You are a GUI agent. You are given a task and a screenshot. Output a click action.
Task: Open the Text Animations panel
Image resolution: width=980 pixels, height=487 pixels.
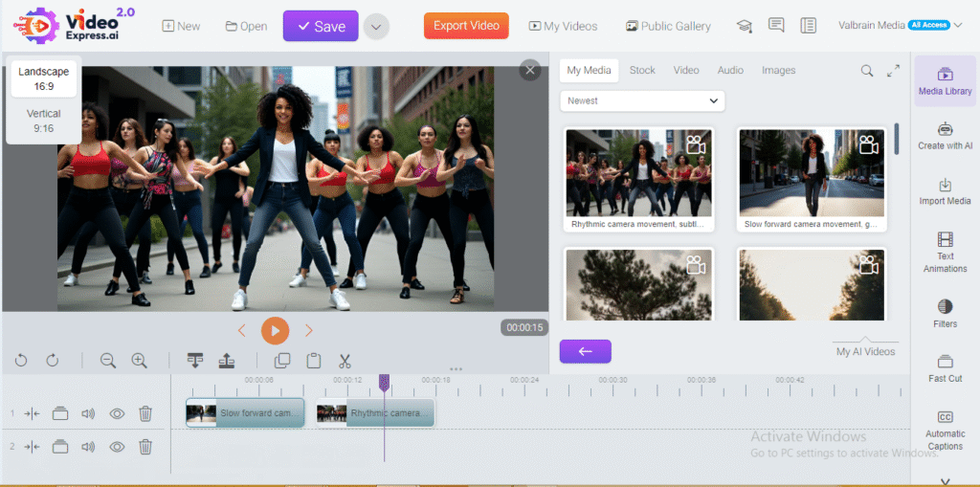point(945,252)
